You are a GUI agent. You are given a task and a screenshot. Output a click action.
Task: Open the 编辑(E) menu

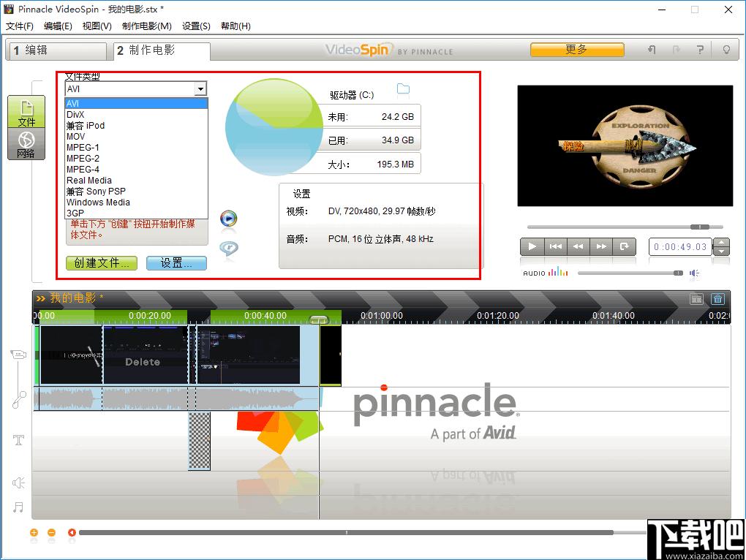click(x=58, y=26)
